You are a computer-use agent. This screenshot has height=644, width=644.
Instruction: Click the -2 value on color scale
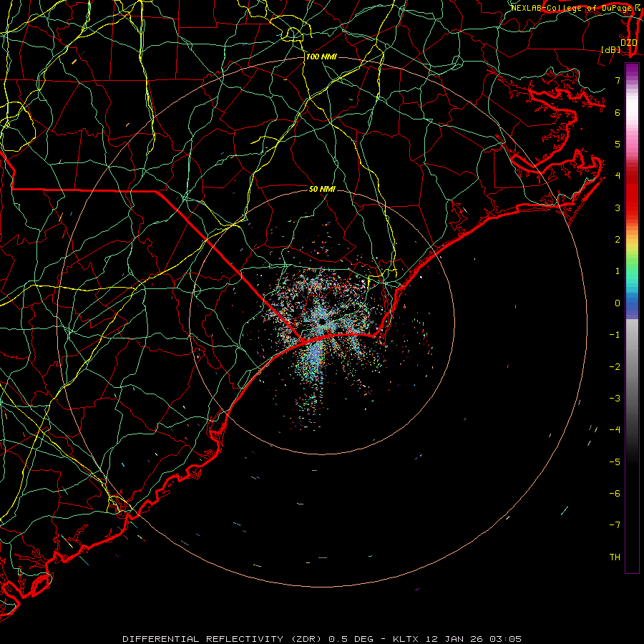pyautogui.click(x=615, y=367)
